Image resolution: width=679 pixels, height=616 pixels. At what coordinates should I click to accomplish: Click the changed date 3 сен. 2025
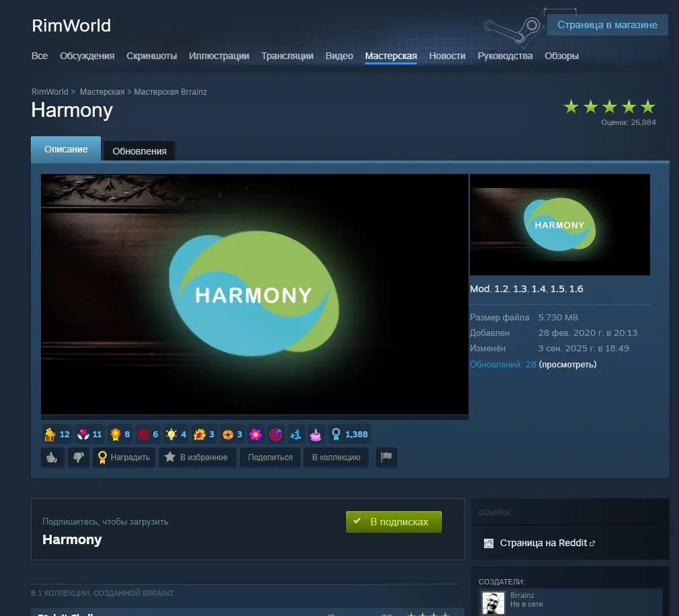tap(584, 348)
